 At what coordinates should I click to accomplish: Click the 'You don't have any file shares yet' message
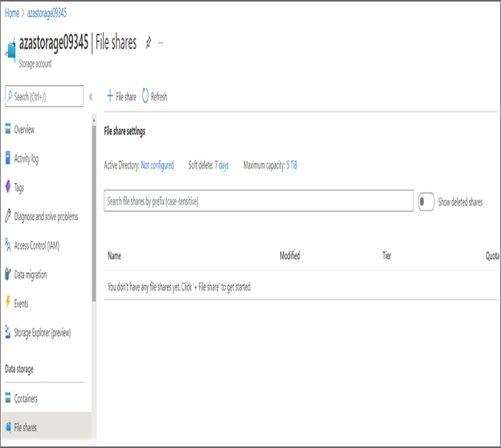click(180, 287)
